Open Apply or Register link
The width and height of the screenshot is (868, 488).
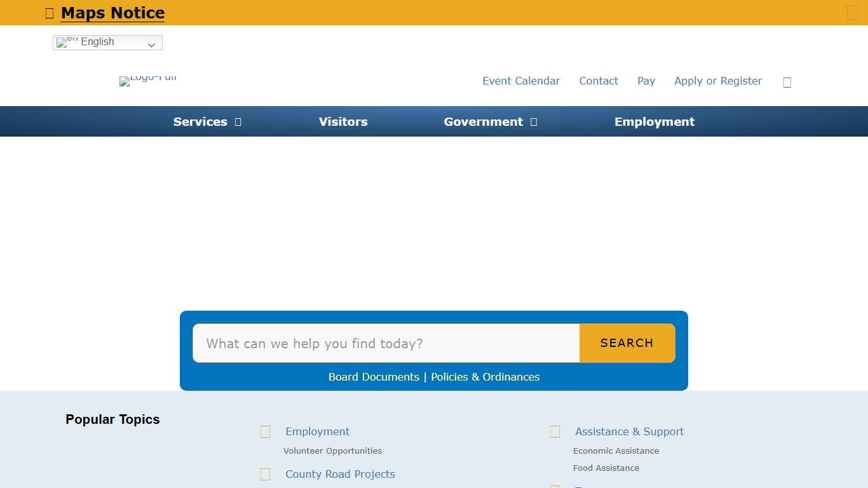click(x=717, y=81)
